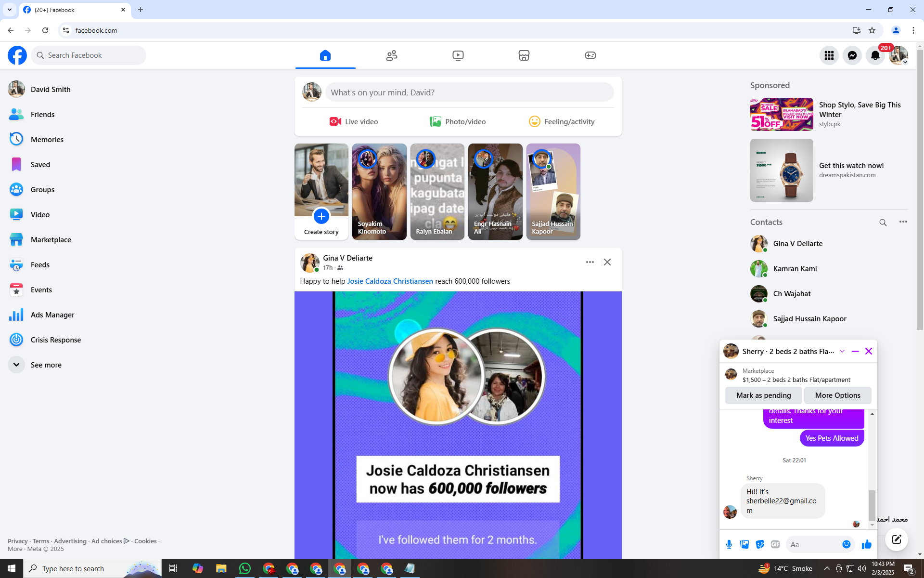Open the notifications bell icon
Image resolution: width=924 pixels, height=578 pixels.
(x=875, y=55)
